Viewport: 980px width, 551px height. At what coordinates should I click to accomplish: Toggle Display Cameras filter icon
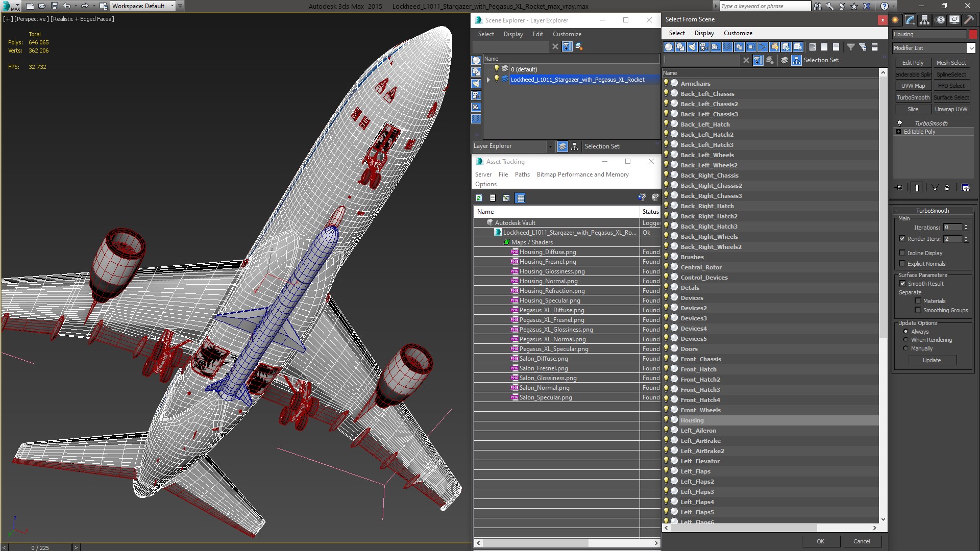click(704, 47)
